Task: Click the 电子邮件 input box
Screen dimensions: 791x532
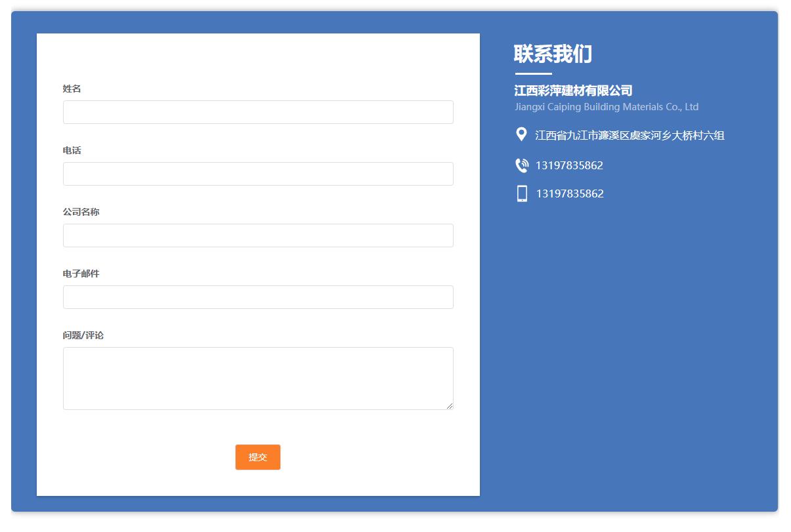Action: [x=257, y=297]
